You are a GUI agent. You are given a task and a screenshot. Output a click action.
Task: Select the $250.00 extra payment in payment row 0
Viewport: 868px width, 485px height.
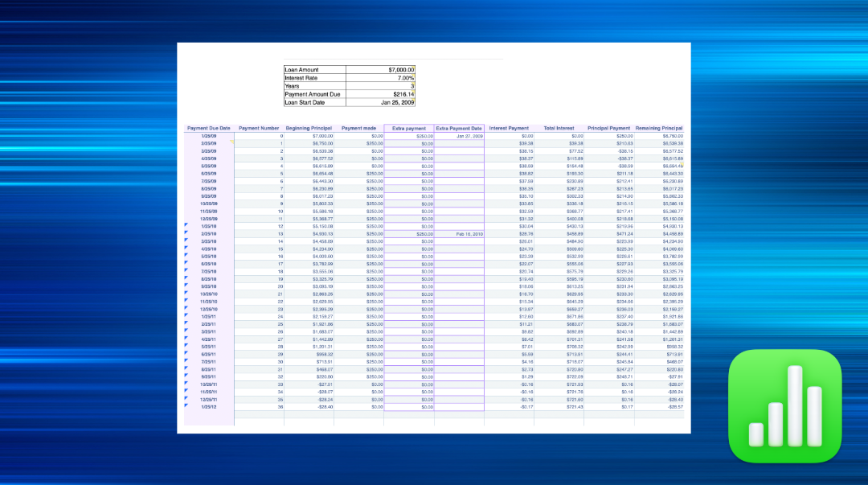pos(410,136)
